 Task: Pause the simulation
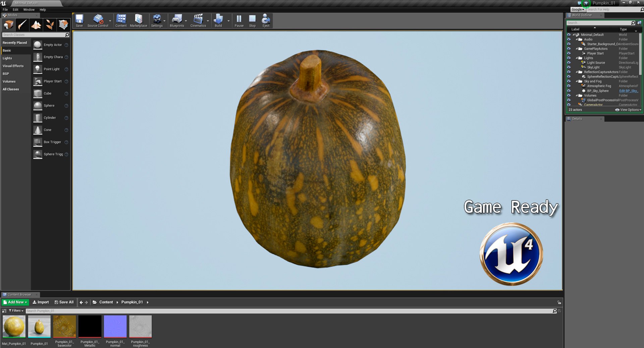click(239, 20)
